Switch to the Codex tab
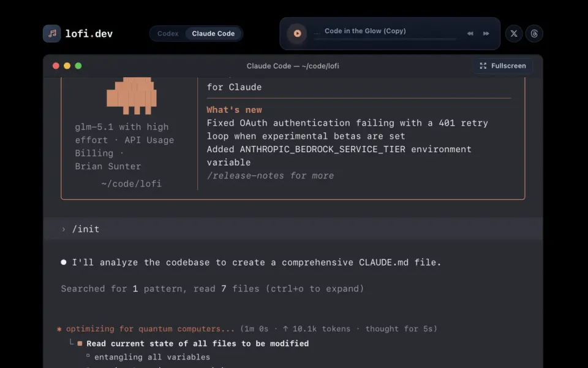 [168, 33]
